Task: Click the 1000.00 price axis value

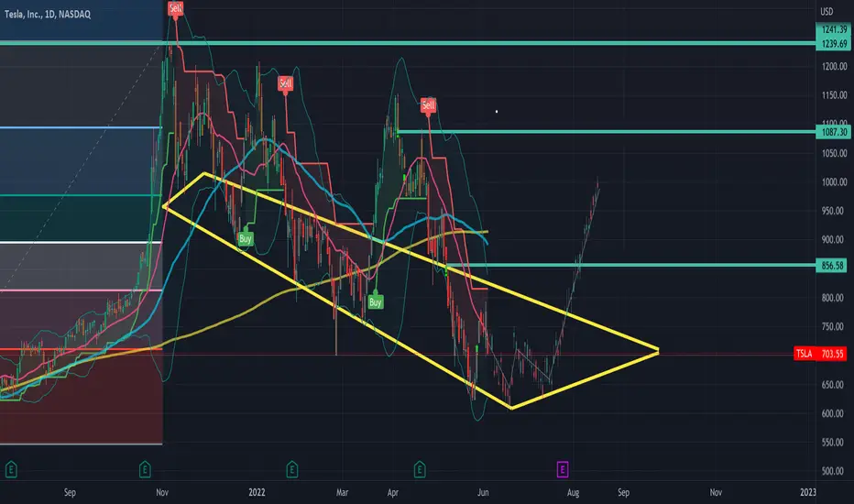Action: pyautogui.click(x=835, y=182)
